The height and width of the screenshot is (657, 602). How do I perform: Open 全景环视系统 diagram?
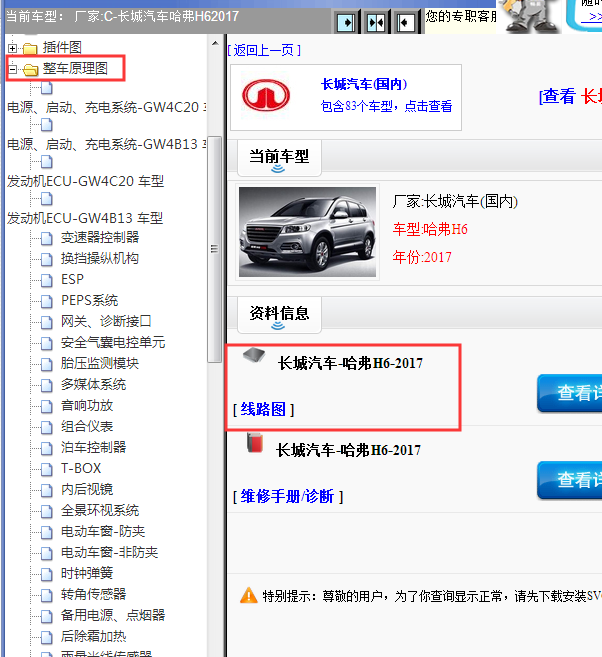(100, 510)
